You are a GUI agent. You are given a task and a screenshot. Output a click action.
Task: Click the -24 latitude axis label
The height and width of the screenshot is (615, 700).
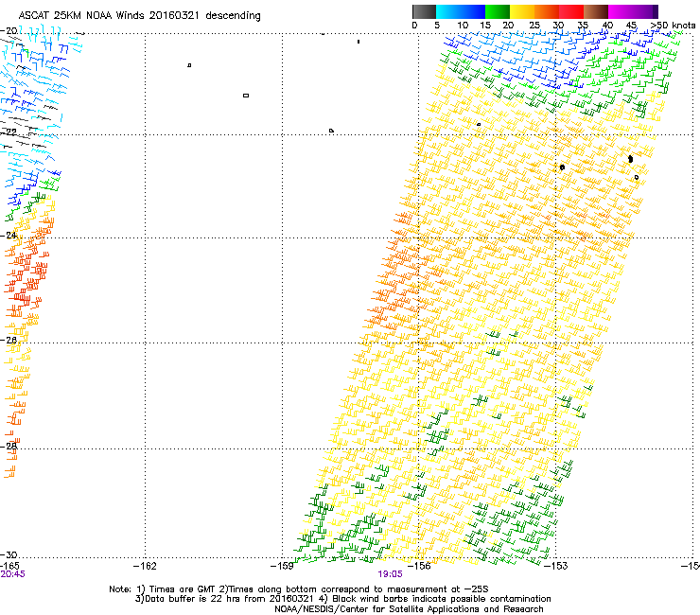click(x=9, y=235)
